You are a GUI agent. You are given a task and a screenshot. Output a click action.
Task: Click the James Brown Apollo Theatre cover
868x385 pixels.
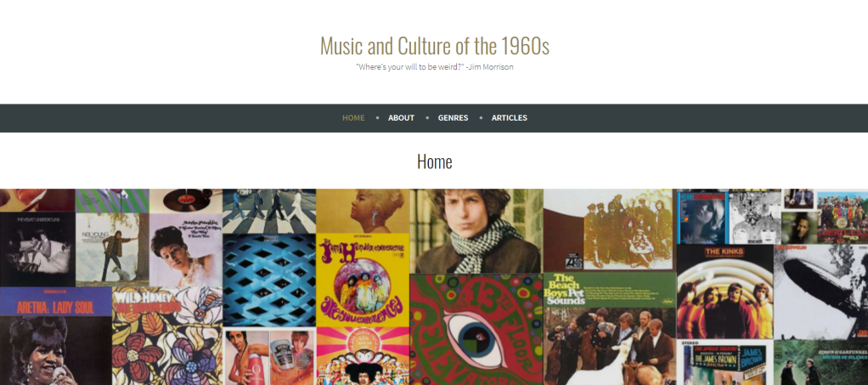[x=724, y=362]
